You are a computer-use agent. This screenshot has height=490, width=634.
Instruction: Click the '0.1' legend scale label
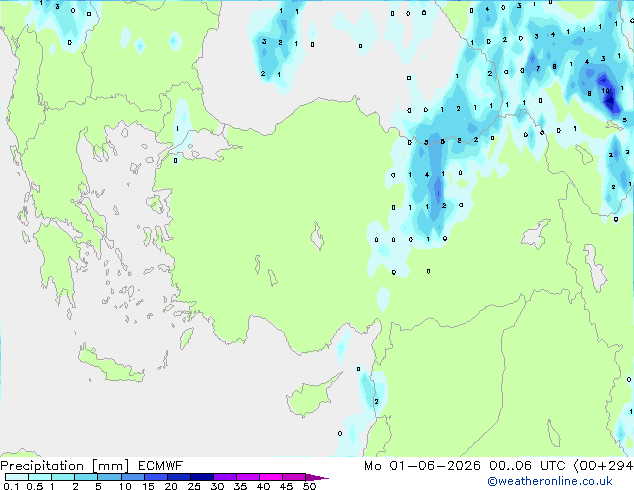point(11,486)
